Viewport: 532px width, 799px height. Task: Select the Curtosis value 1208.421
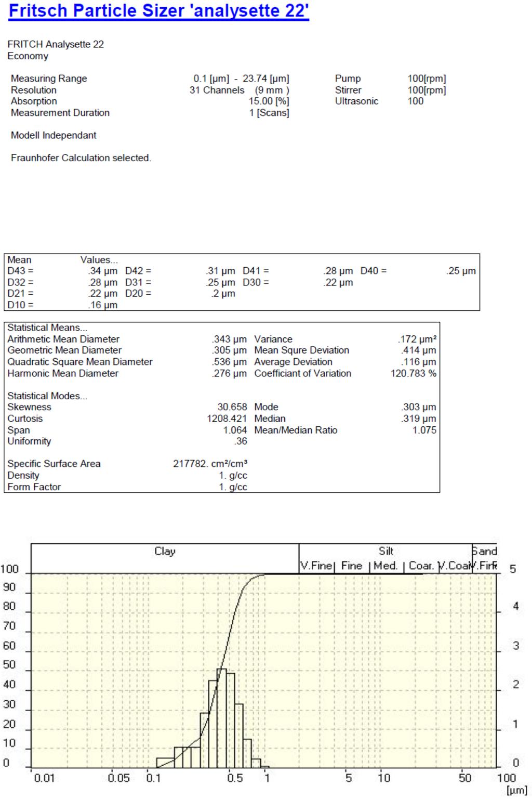(227, 418)
